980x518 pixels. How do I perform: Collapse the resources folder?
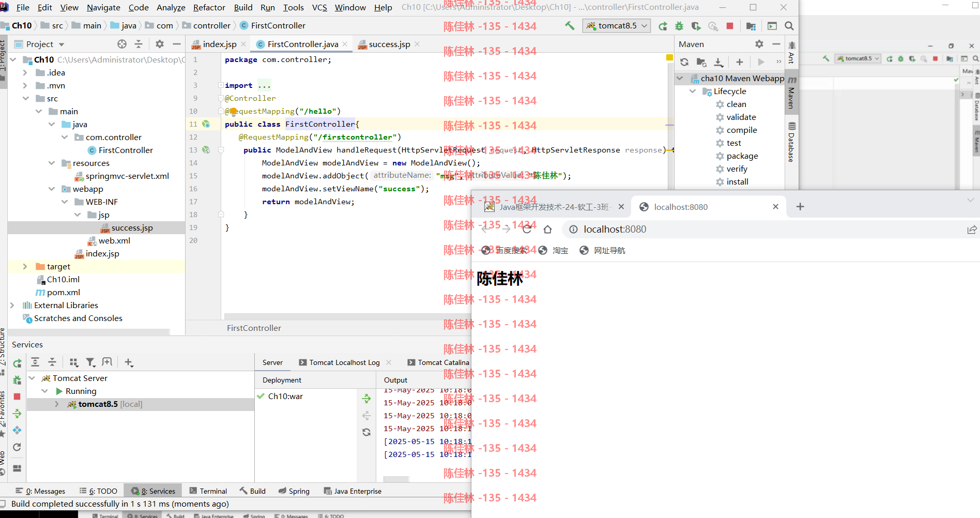coord(52,163)
